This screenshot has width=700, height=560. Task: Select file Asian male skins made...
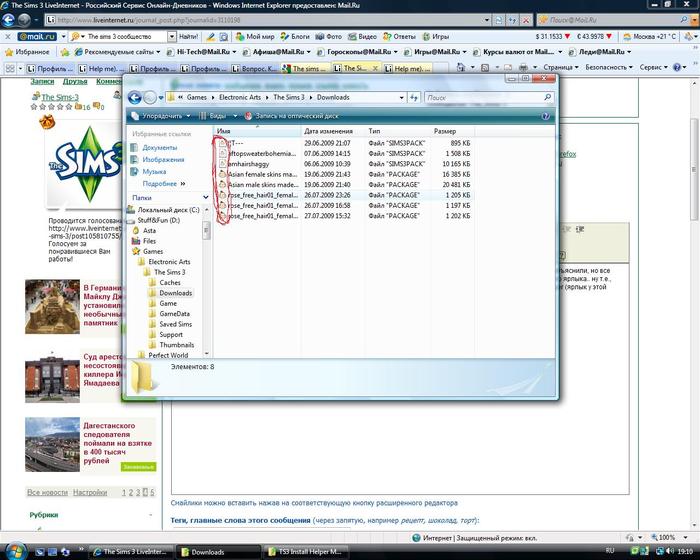(263, 184)
